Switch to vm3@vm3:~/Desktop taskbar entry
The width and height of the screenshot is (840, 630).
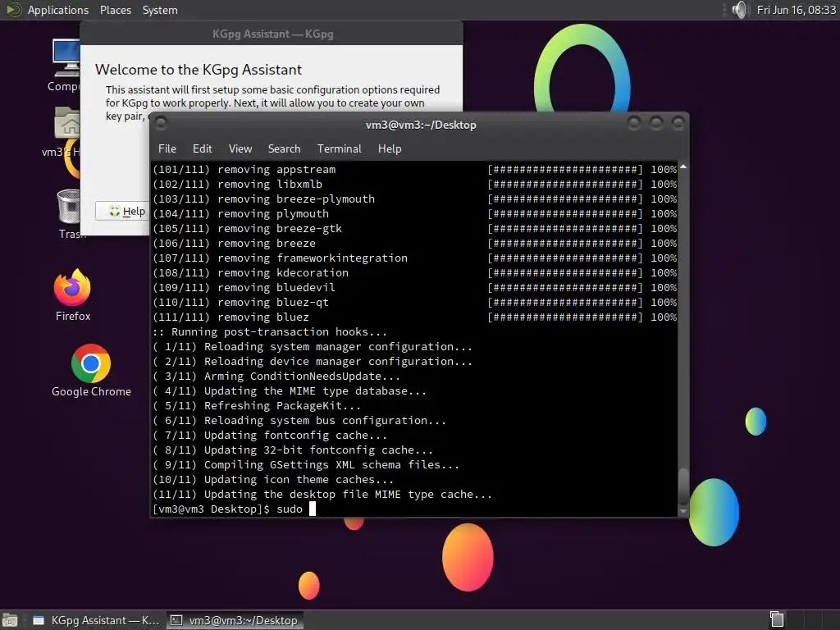[x=234, y=620]
